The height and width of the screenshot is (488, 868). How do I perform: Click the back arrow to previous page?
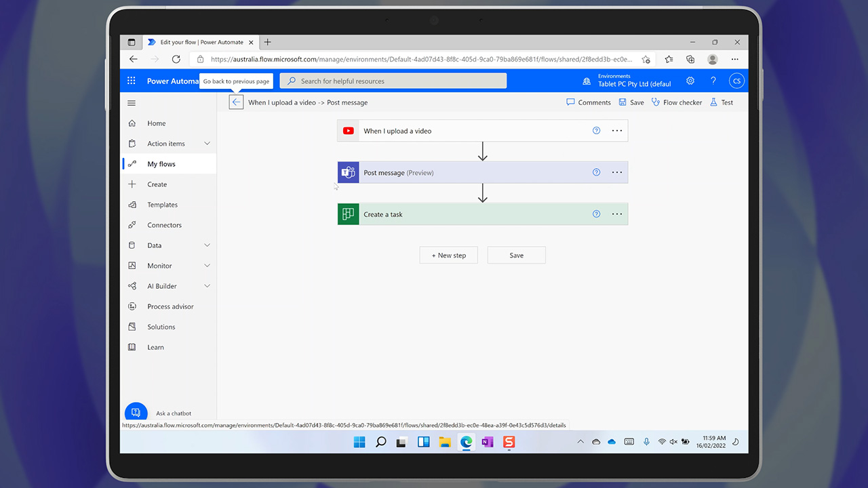click(236, 102)
